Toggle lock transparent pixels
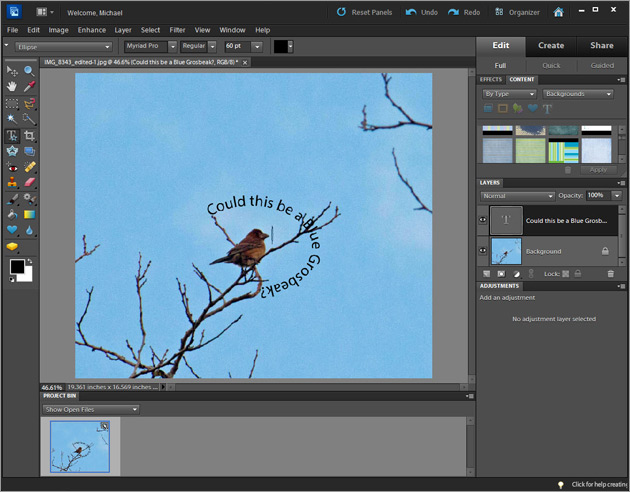This screenshot has width=630, height=492. [x=565, y=274]
